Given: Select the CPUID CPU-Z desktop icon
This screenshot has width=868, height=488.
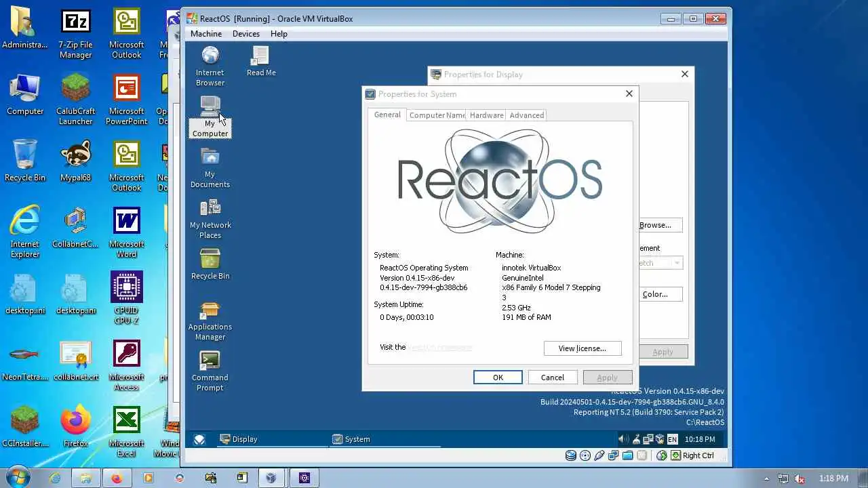Looking at the screenshot, I should [x=126, y=298].
